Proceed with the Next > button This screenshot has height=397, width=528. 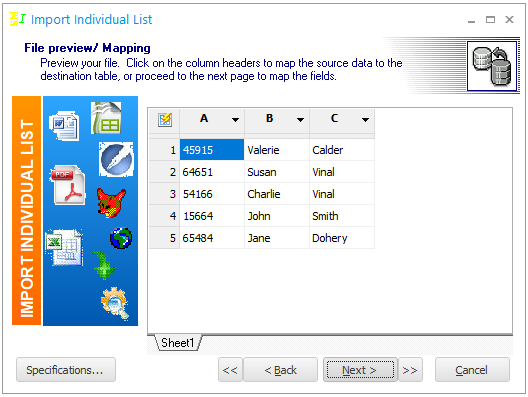[x=360, y=370]
